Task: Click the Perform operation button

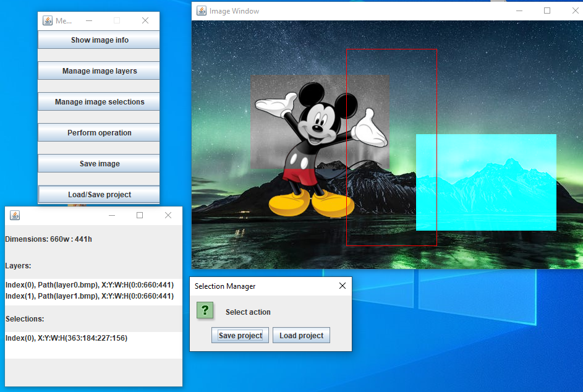Action: click(98, 132)
